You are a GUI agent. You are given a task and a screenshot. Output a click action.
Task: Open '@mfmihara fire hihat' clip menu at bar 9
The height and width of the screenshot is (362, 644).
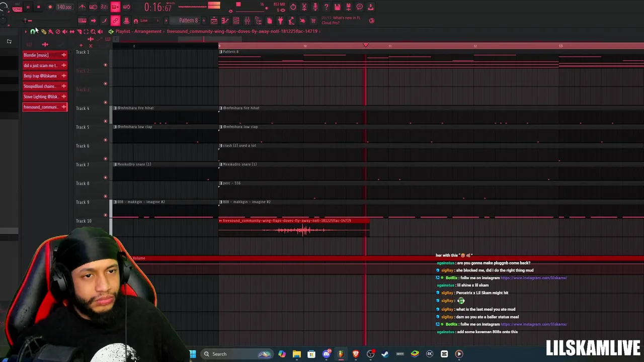pyautogui.click(x=220, y=108)
